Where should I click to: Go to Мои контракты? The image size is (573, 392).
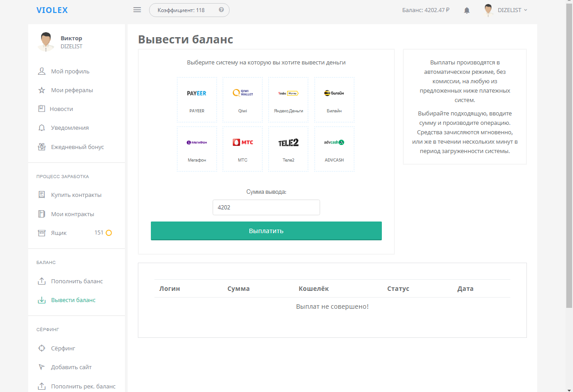[73, 214]
